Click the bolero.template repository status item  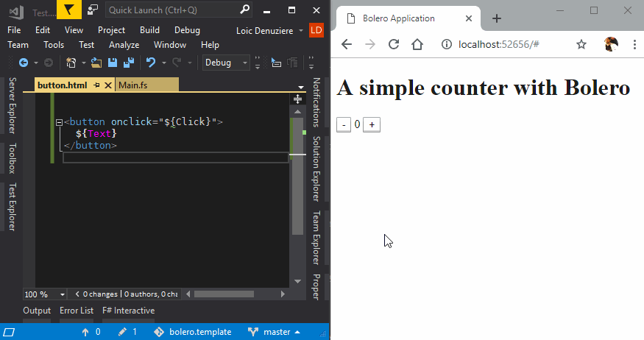pos(193,332)
